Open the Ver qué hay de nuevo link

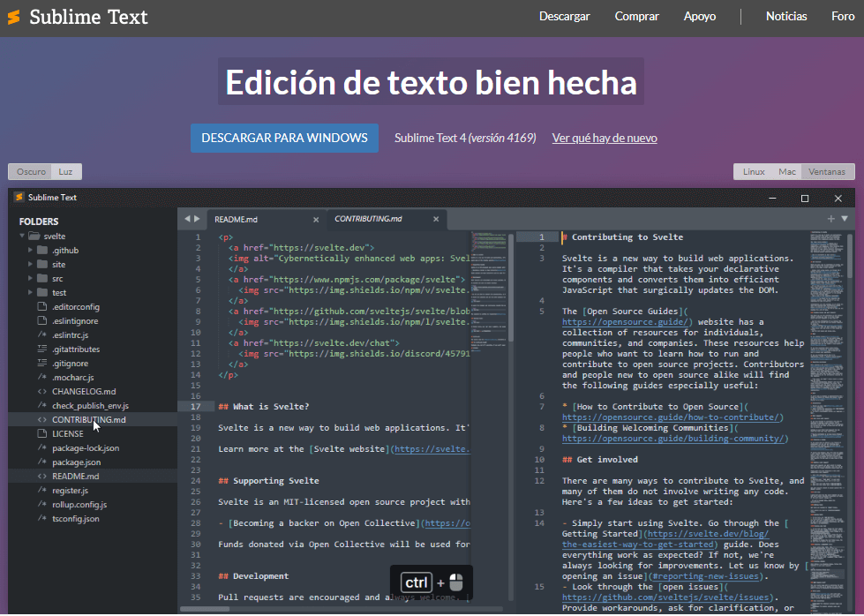[x=605, y=138]
